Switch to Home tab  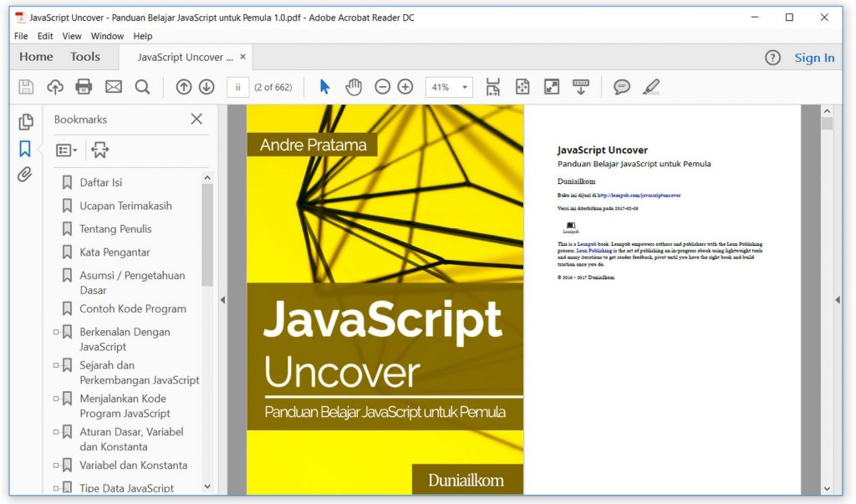pos(36,57)
